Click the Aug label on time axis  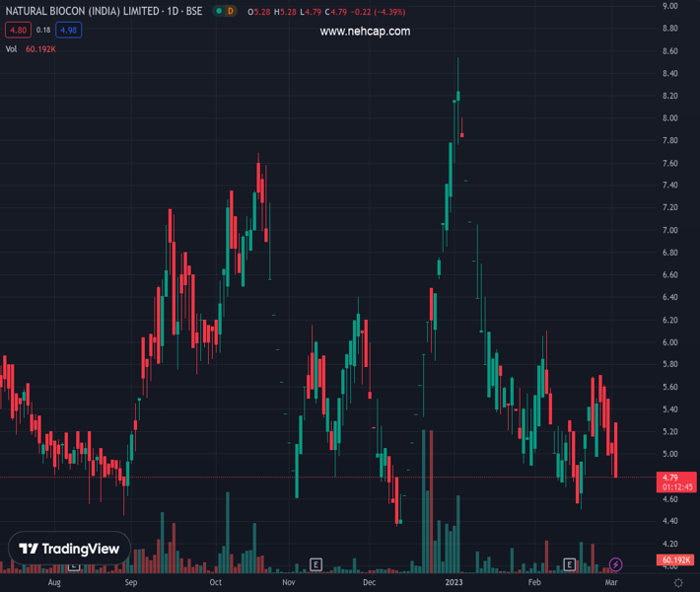pyautogui.click(x=54, y=583)
